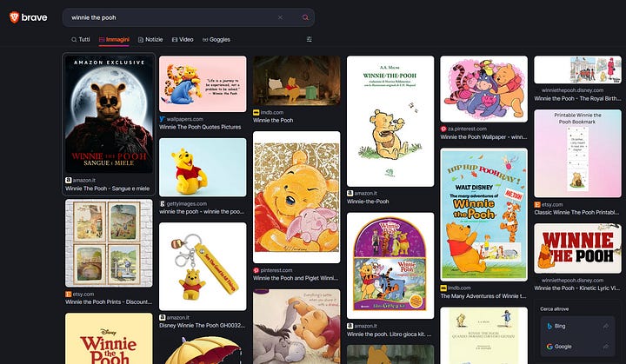This screenshot has width=626, height=364.
Task: Click 'Winnie The Pooh - Sangue e miele' title
Action: click(108, 189)
